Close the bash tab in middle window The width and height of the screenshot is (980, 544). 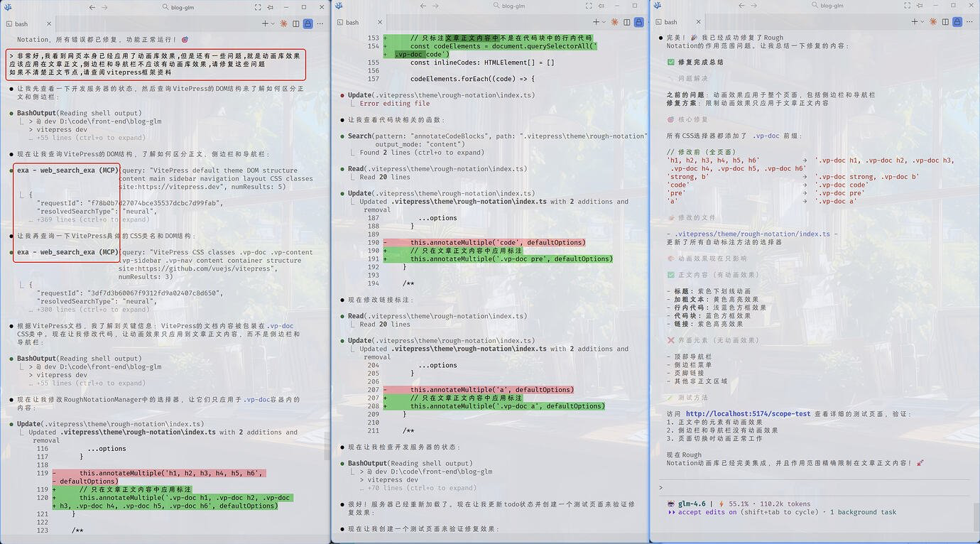click(380, 22)
